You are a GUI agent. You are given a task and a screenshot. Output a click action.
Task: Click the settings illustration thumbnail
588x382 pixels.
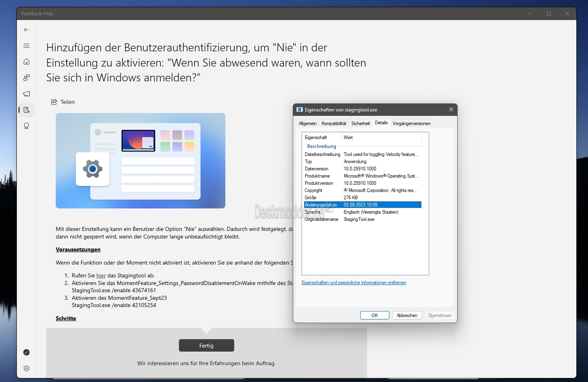tap(140, 161)
